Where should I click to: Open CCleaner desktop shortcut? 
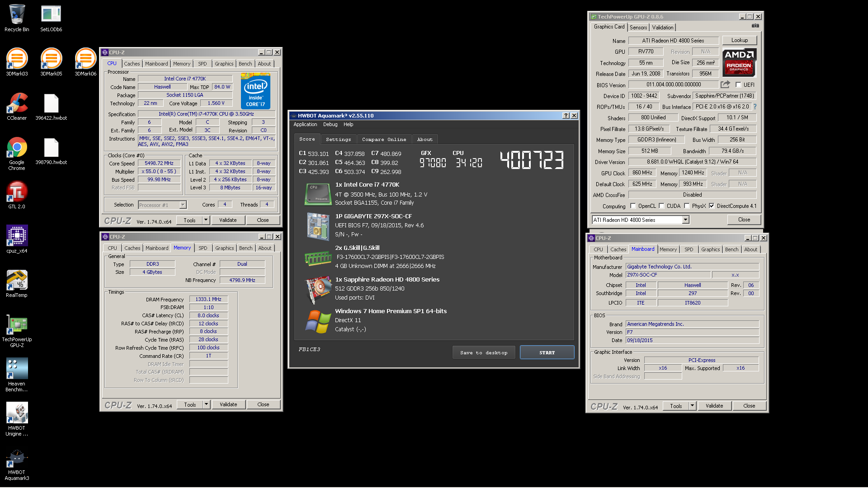17,106
